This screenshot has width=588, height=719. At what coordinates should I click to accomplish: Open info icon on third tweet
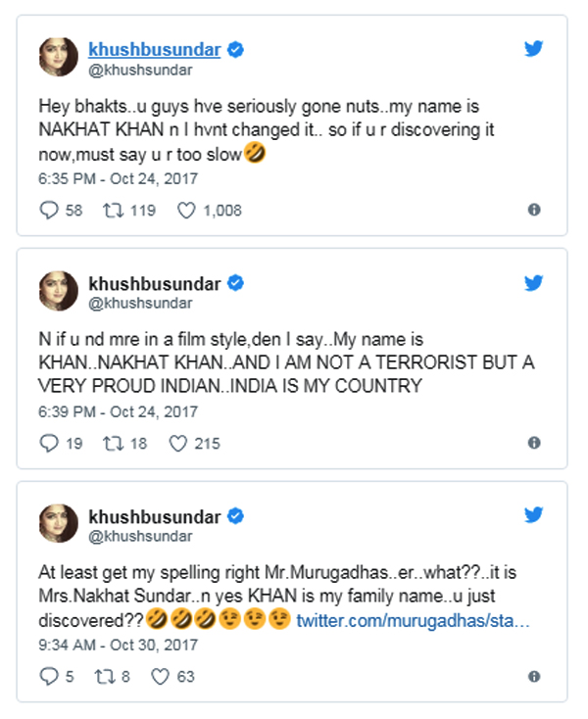point(534,675)
